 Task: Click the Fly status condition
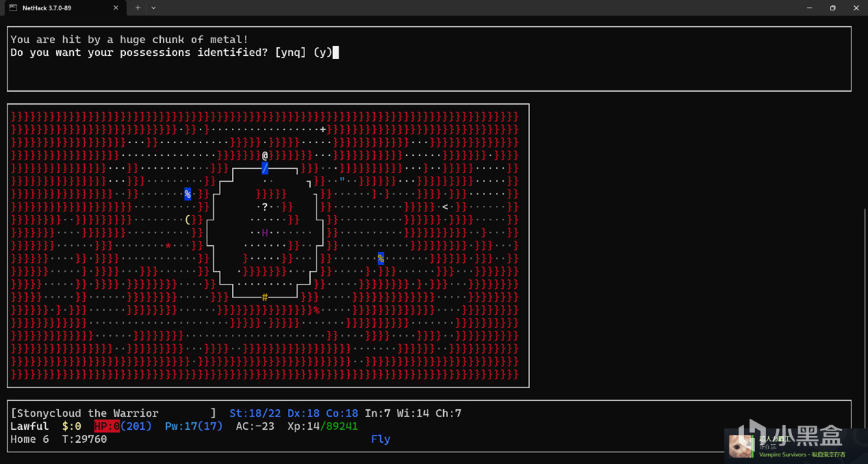coord(381,439)
